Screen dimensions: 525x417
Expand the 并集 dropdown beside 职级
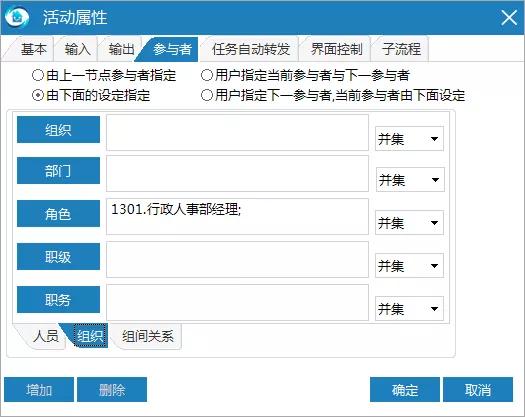(409, 266)
